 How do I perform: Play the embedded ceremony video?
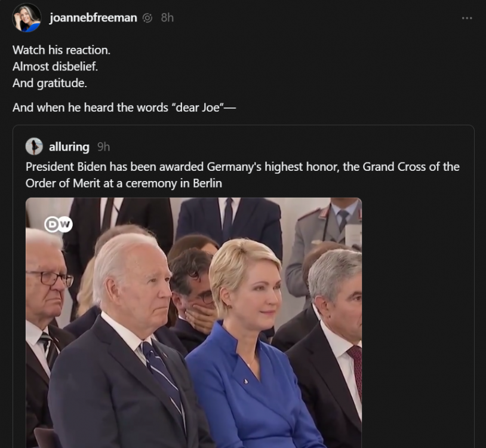pos(193,323)
